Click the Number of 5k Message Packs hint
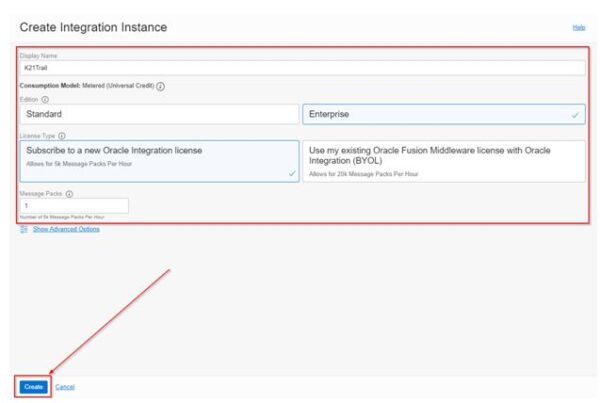This screenshot has height=403, width=600. tap(62, 217)
